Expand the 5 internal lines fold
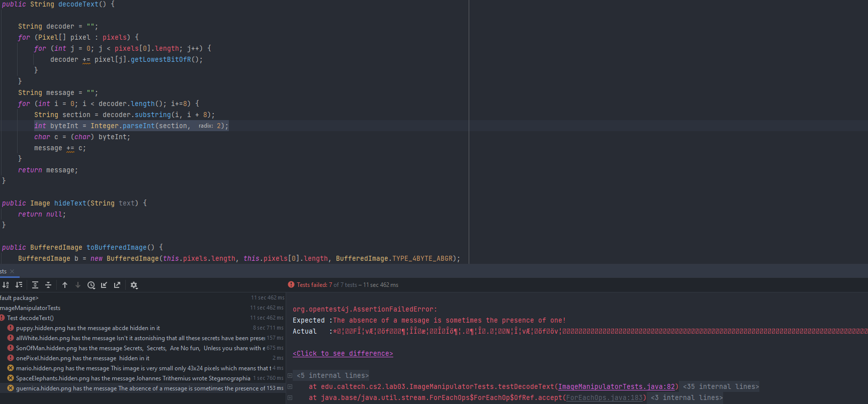 (x=290, y=375)
